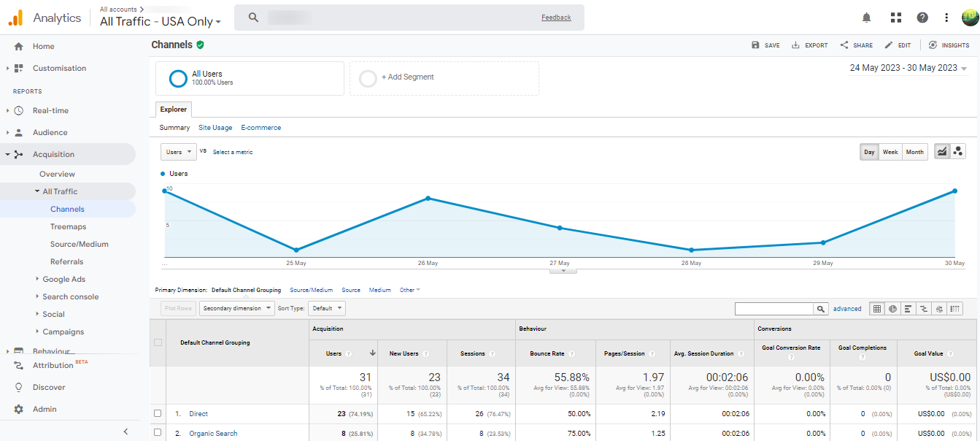Viewport: 980px width, 441px height.
Task: Click the Save button
Action: click(765, 45)
